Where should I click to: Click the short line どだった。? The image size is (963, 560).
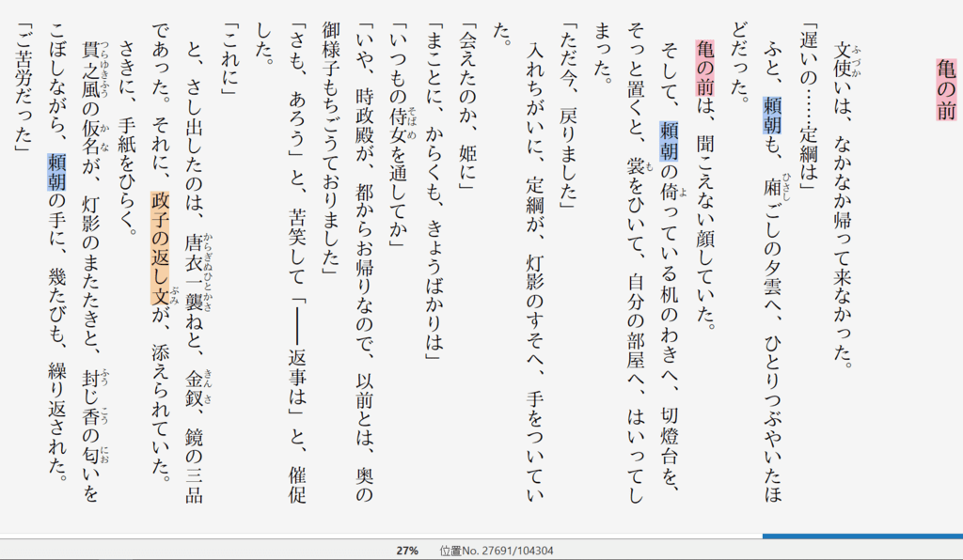click(x=740, y=63)
